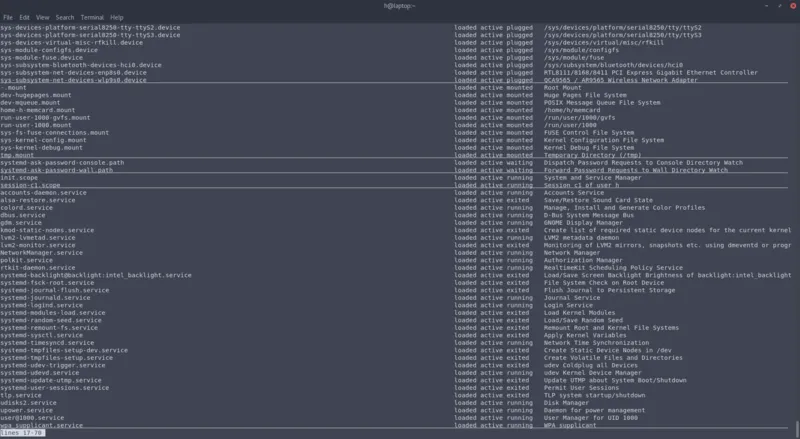Click 'Root Mount' description

click(x=563, y=88)
